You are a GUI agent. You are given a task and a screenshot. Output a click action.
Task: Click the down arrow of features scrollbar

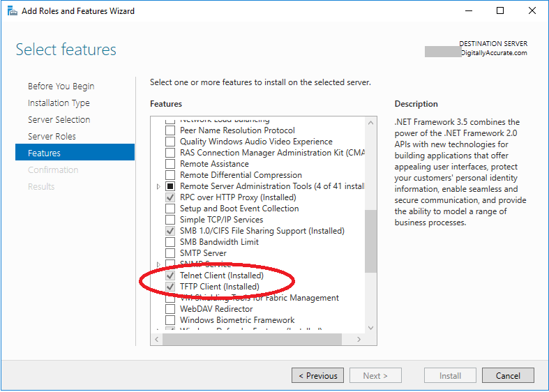click(371, 328)
